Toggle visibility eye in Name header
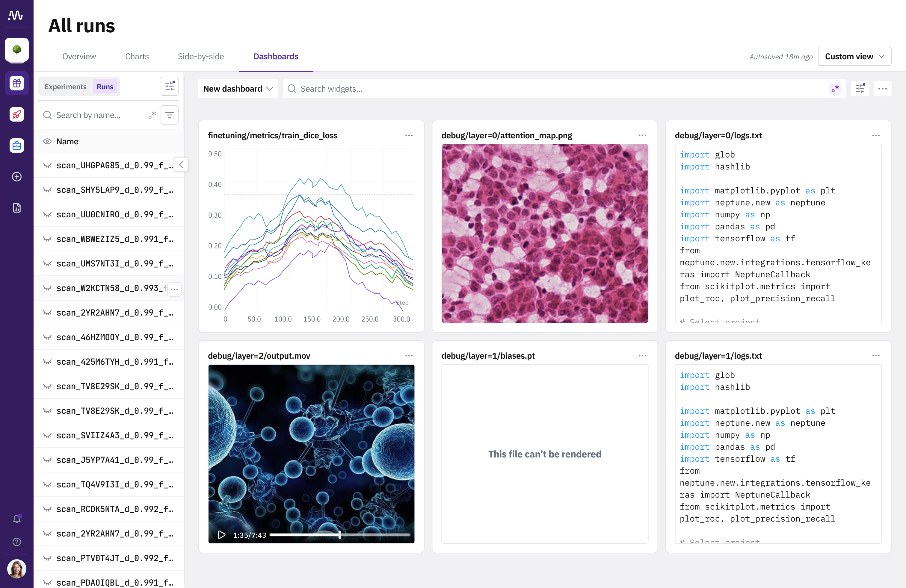 point(47,141)
